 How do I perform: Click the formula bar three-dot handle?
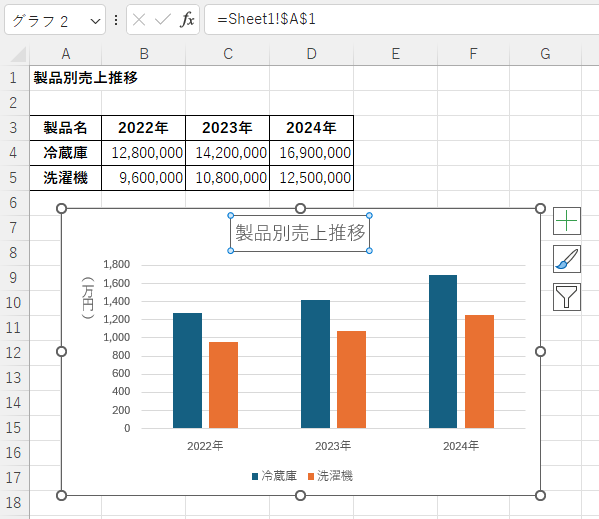(x=116, y=20)
